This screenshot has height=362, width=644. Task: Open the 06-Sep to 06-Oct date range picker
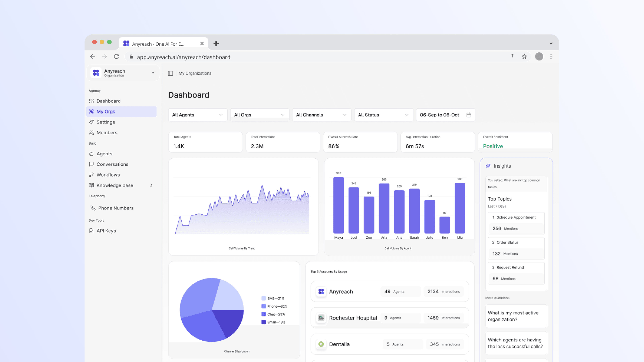tap(445, 115)
